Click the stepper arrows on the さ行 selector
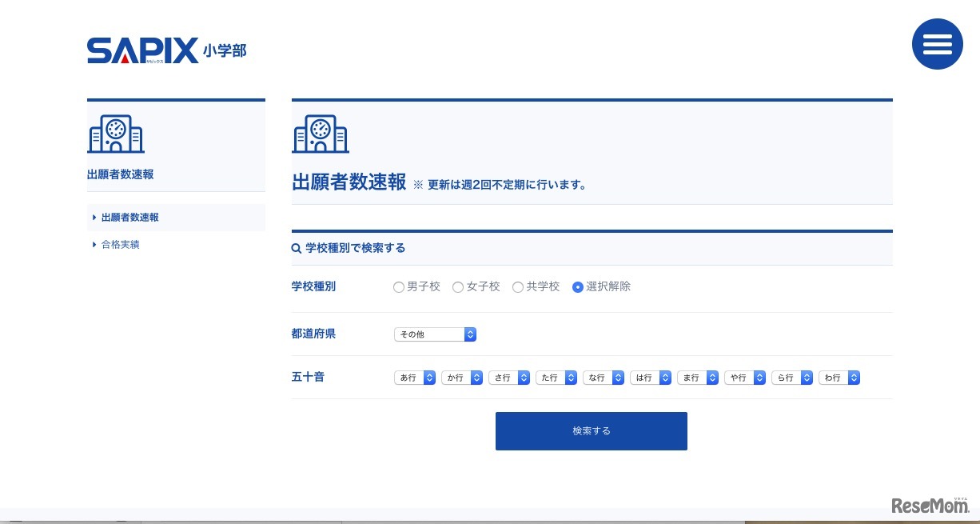This screenshot has height=524, width=980. pos(524,378)
